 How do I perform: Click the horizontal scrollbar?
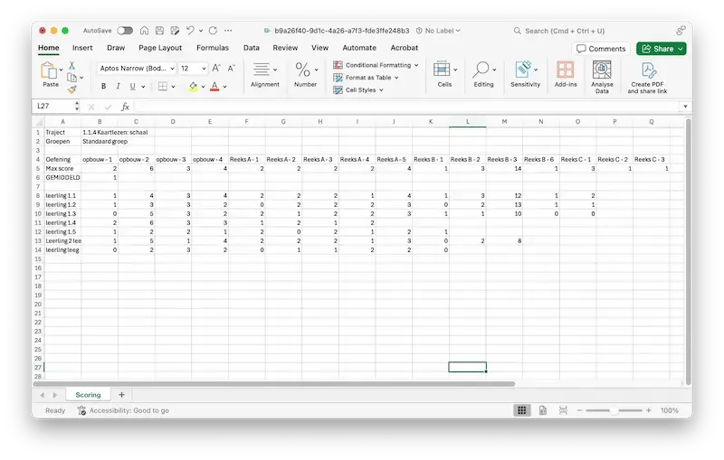(274, 384)
